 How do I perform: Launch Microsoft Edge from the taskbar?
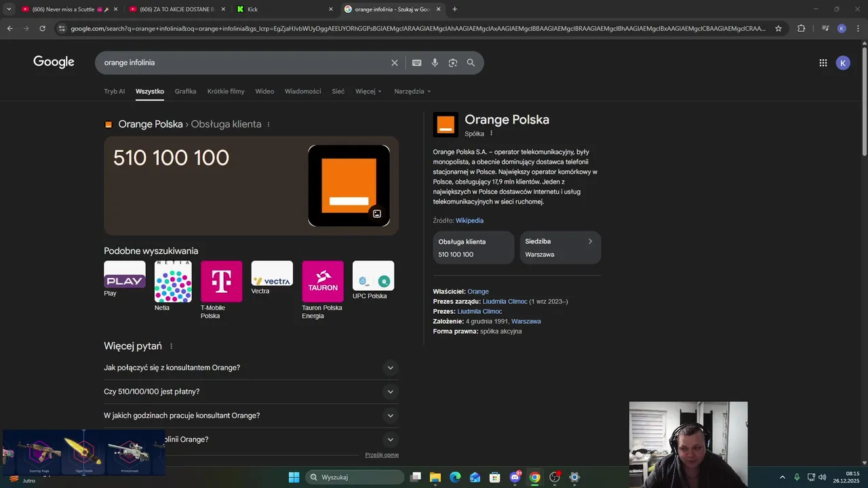point(455,477)
